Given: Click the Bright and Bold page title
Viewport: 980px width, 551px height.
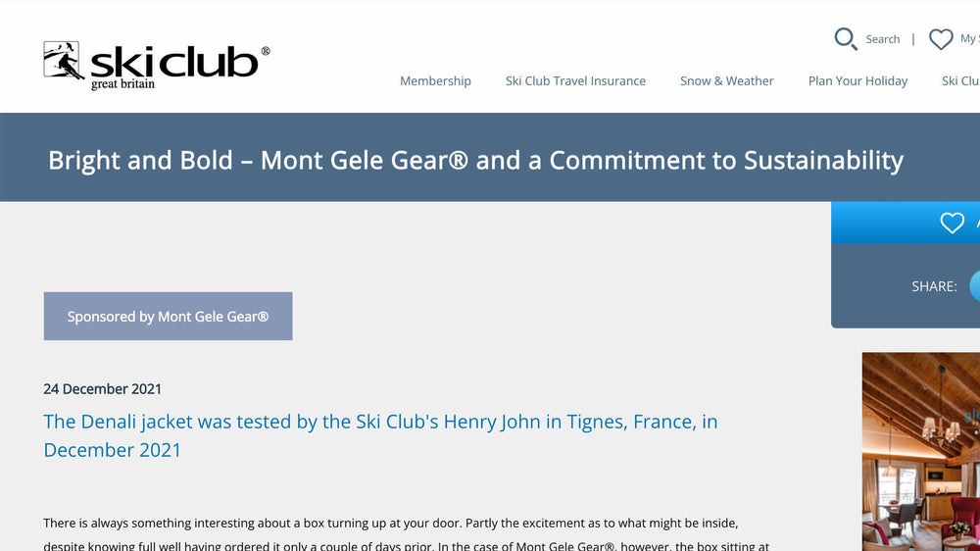Looking at the screenshot, I should pos(475,160).
